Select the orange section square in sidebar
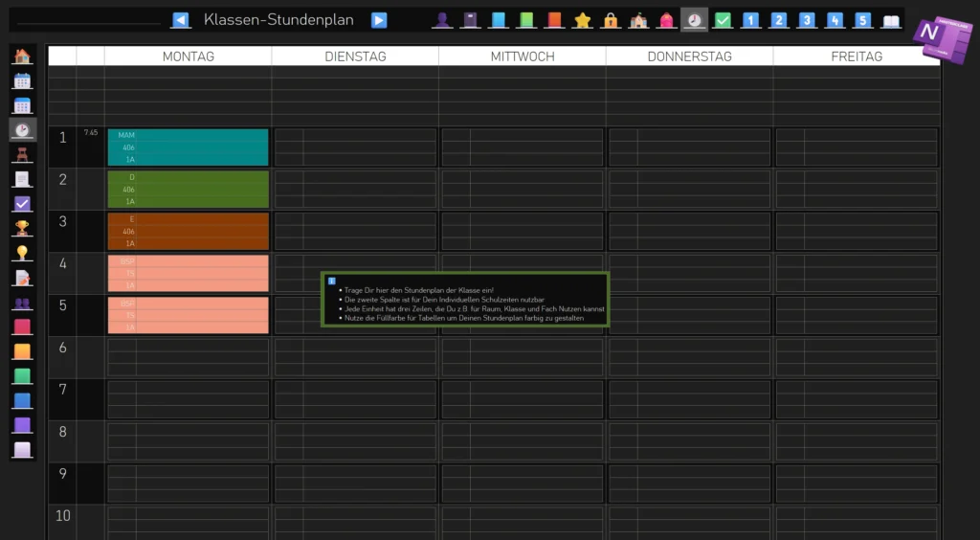Viewport: 980px width, 540px height. pyautogui.click(x=22, y=351)
